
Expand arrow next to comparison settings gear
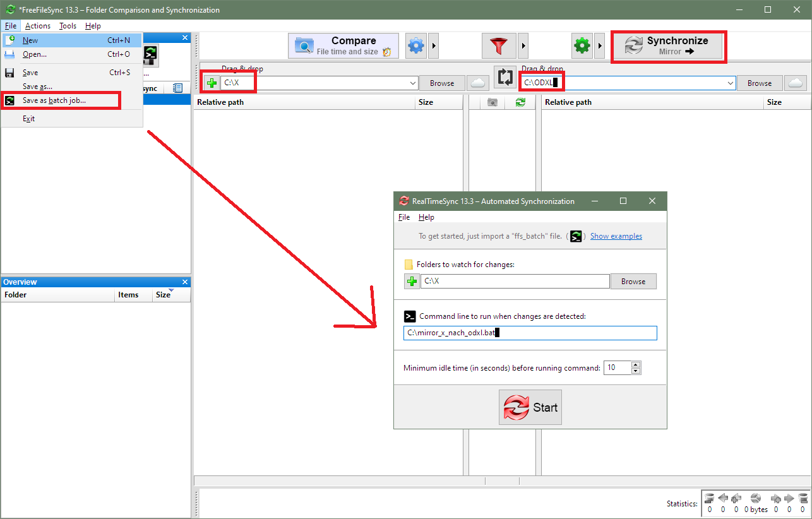(x=433, y=46)
